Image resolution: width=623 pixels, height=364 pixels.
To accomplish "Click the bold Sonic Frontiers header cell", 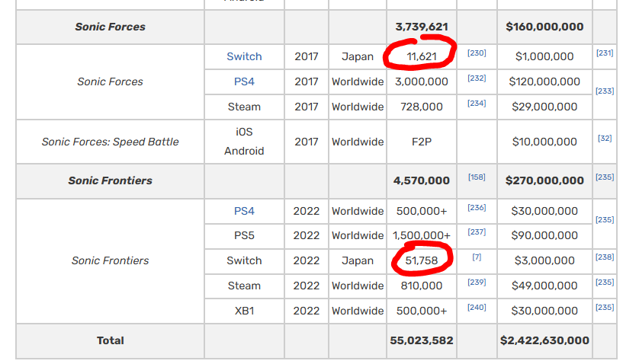I will [x=110, y=180].
